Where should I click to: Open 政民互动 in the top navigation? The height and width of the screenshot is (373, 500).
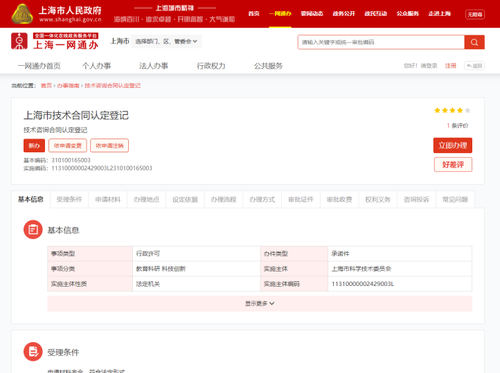pos(376,14)
